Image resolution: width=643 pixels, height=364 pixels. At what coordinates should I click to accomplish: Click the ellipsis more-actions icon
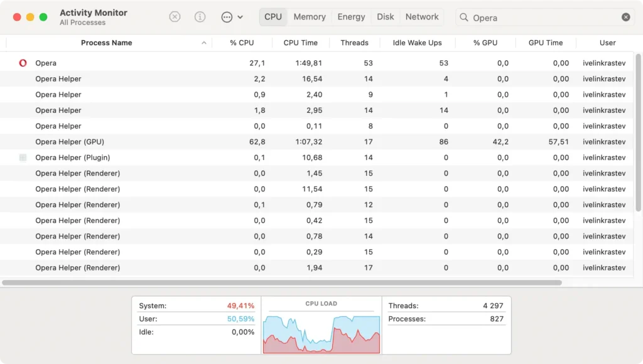pyautogui.click(x=227, y=17)
